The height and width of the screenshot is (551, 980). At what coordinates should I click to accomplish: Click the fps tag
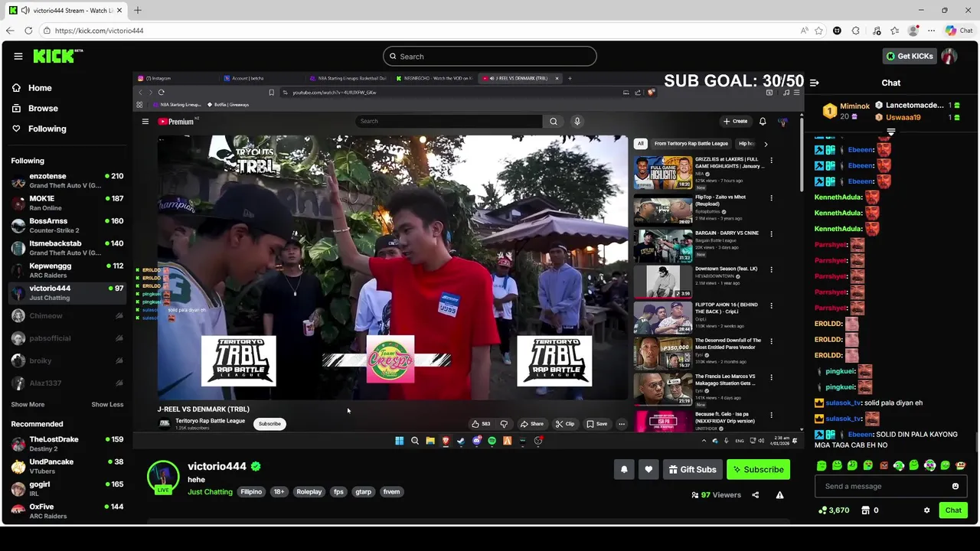pos(338,492)
